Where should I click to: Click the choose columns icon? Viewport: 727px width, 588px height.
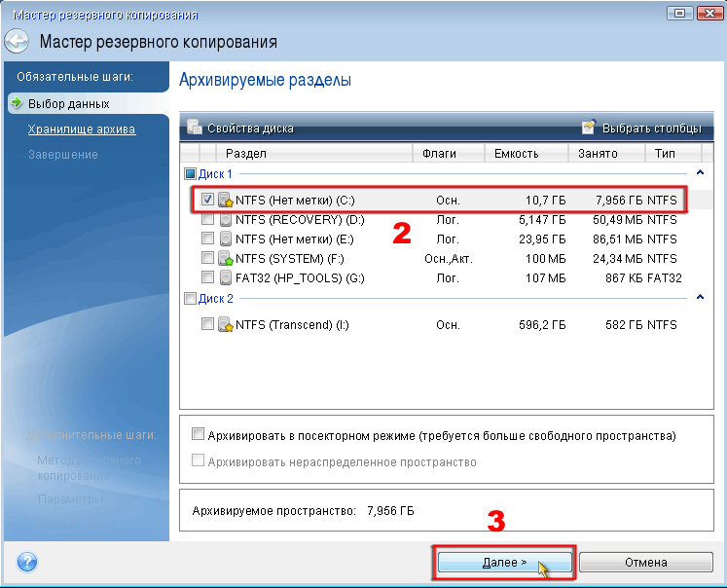pos(589,128)
